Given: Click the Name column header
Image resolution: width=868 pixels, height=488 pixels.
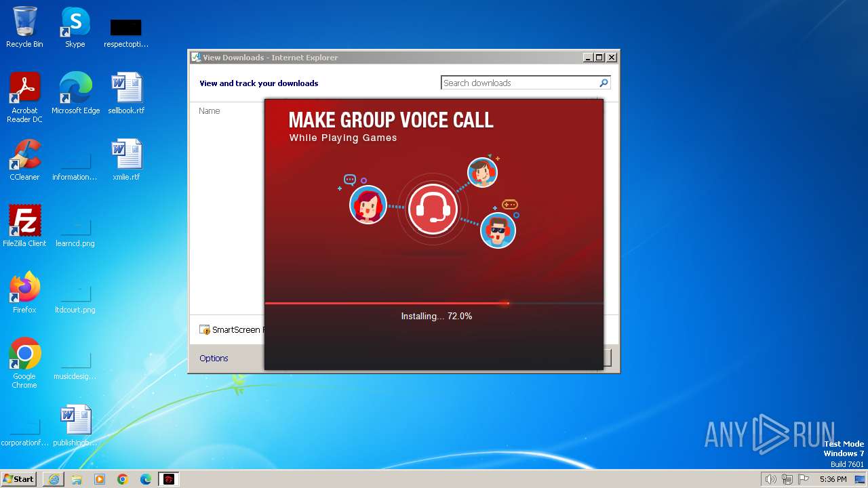Looking at the screenshot, I should click(x=210, y=110).
